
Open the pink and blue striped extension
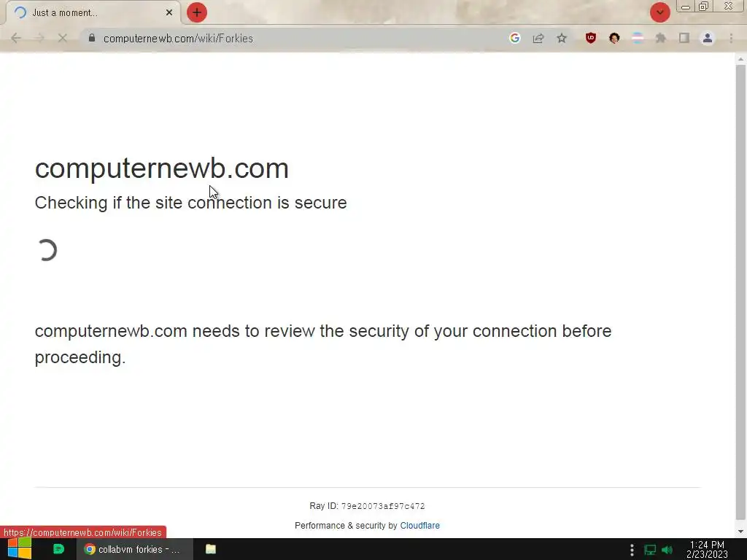pos(638,38)
